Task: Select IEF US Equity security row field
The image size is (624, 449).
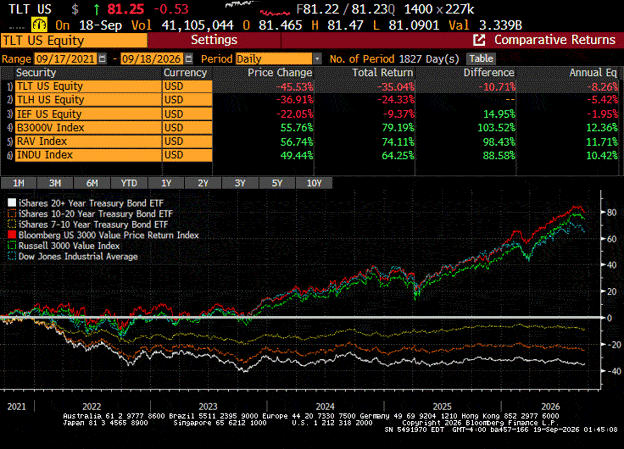Action: click(88, 114)
